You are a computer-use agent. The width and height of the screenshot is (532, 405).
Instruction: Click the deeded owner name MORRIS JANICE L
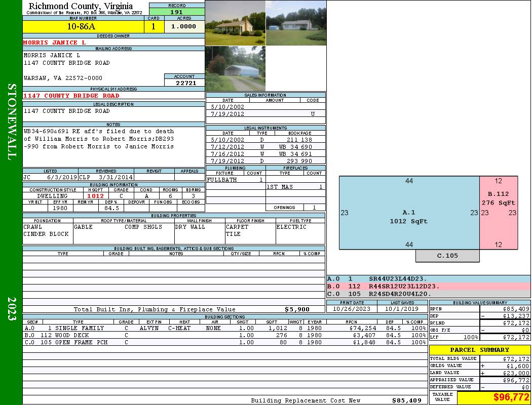tap(55, 43)
